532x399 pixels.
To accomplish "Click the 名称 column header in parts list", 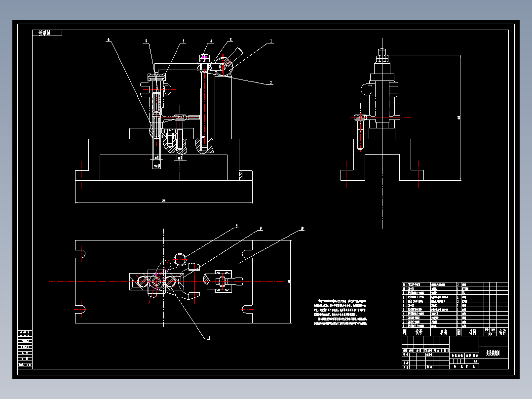I will 444,332.
